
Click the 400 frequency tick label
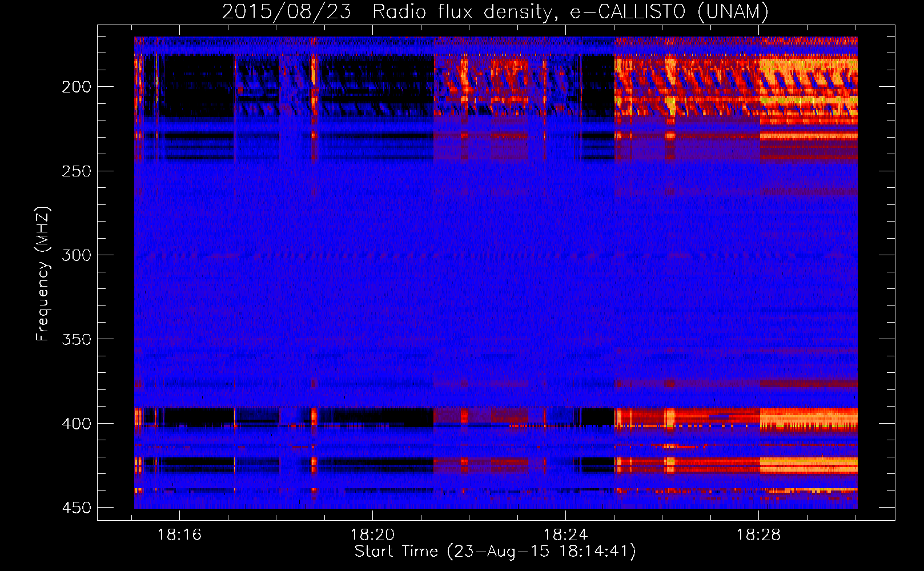pos(77,424)
